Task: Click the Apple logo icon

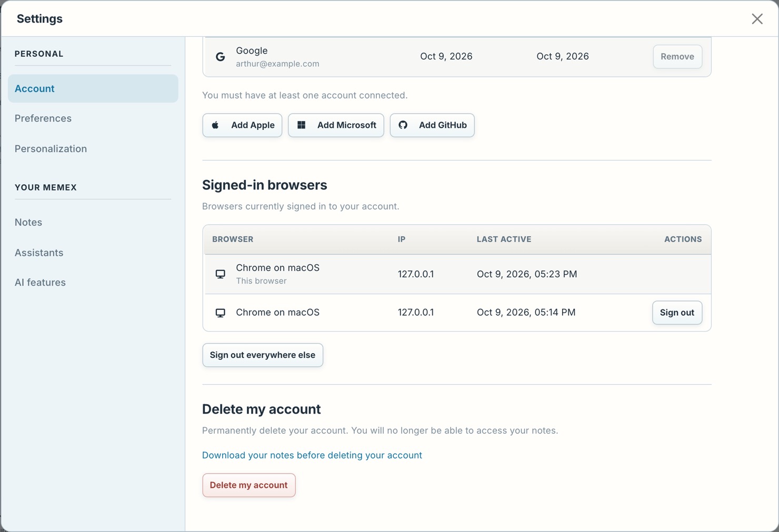Action: tap(215, 125)
